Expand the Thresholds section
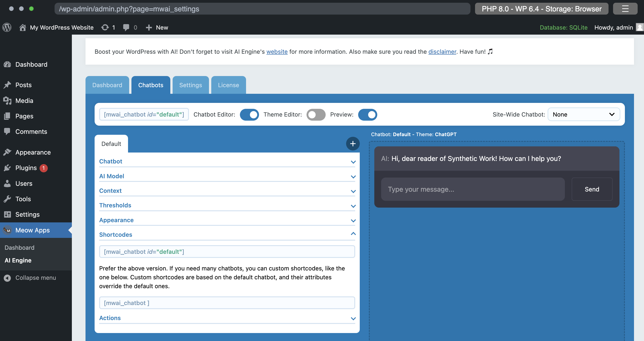644x341 pixels. click(x=227, y=205)
